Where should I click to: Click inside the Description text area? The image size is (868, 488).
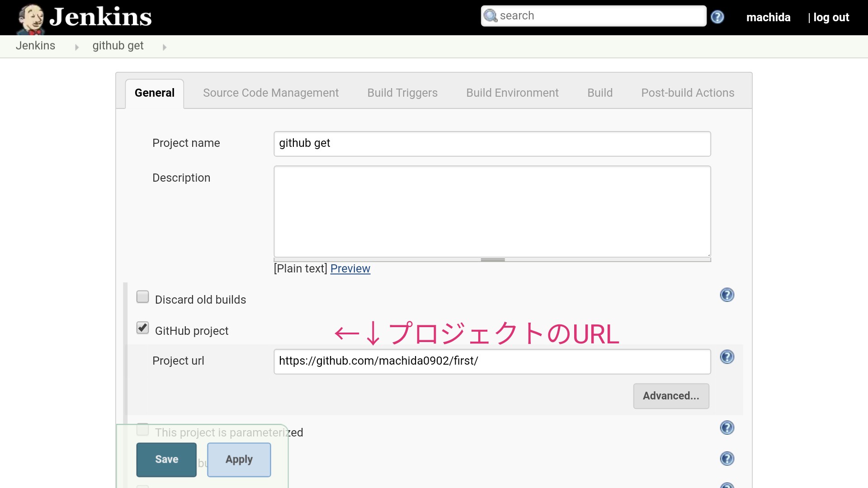tap(492, 211)
